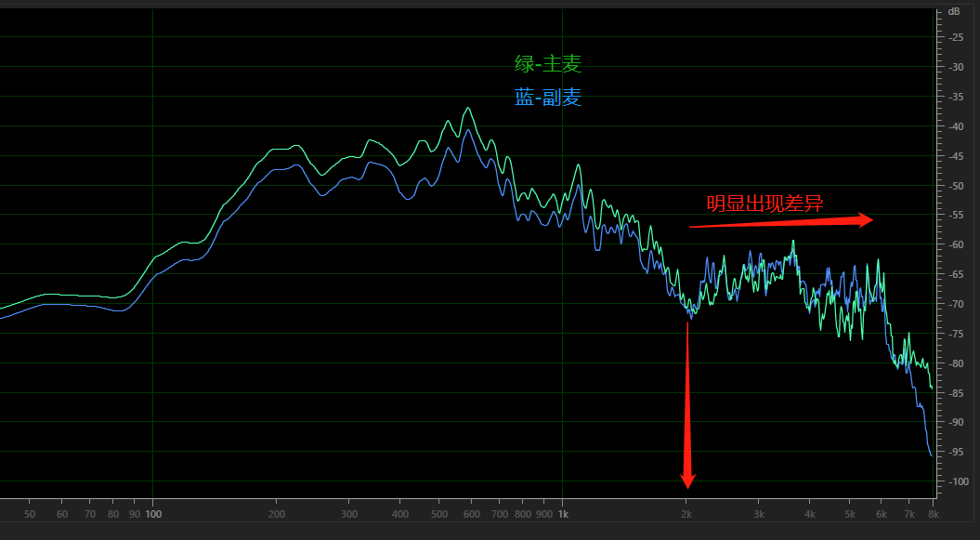The width and height of the screenshot is (980, 540).
Task: Click the -30 value on the dB scale
Action: click(956, 67)
